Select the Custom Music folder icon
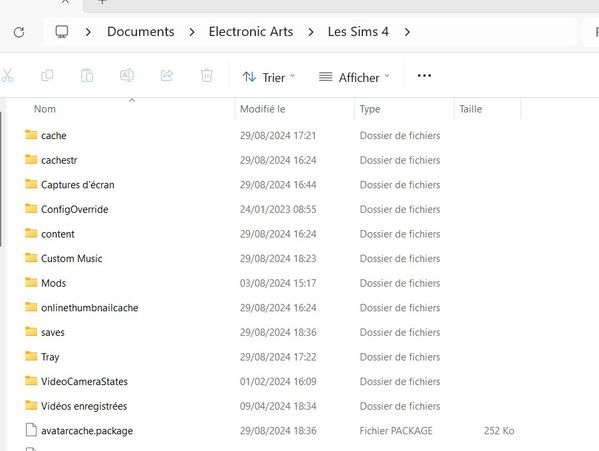This screenshot has width=599, height=451. coord(31,258)
